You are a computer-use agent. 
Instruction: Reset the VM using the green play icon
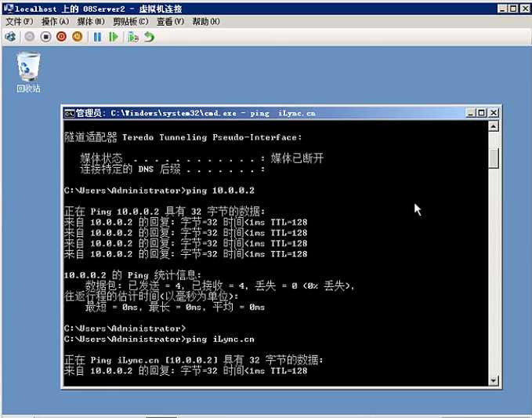click(114, 37)
